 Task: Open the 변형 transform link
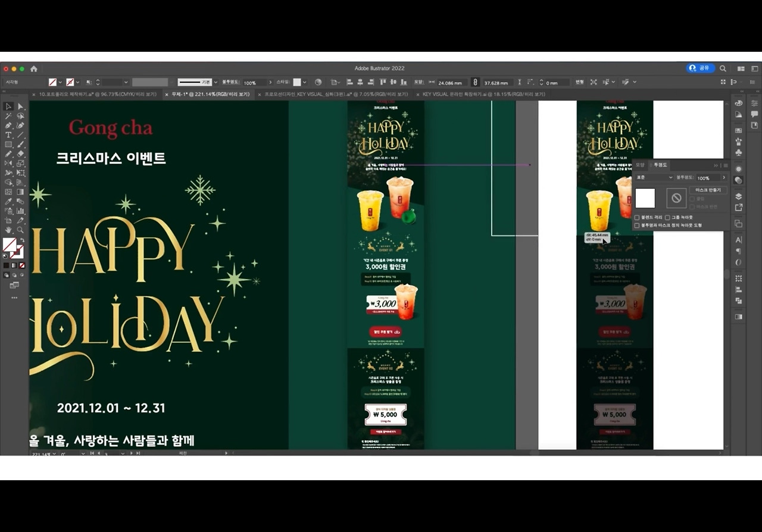[579, 82]
